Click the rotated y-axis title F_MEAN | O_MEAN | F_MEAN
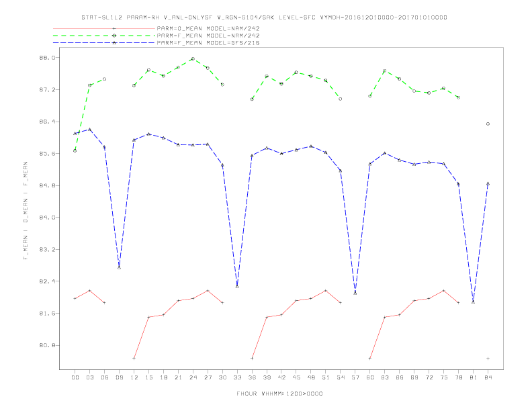 (26, 211)
